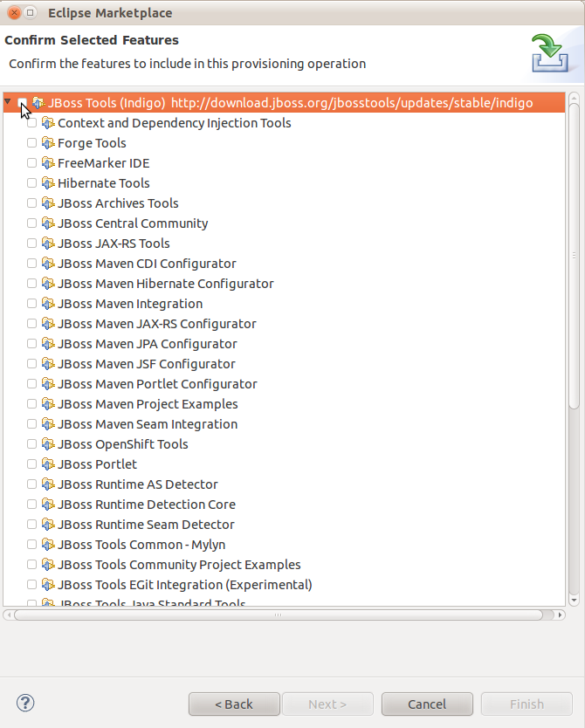Enable the JBoss JAX-RS Tools checkbox
The width and height of the screenshot is (585, 728).
pyautogui.click(x=32, y=244)
